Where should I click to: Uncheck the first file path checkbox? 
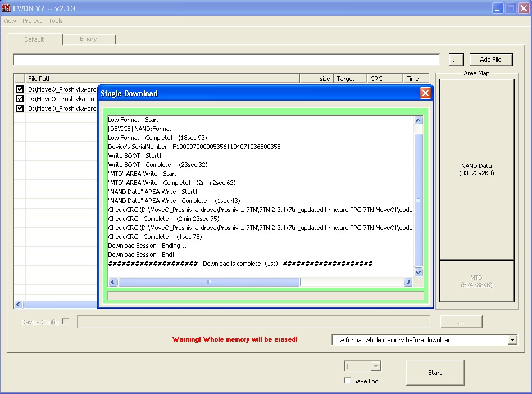pos(20,89)
